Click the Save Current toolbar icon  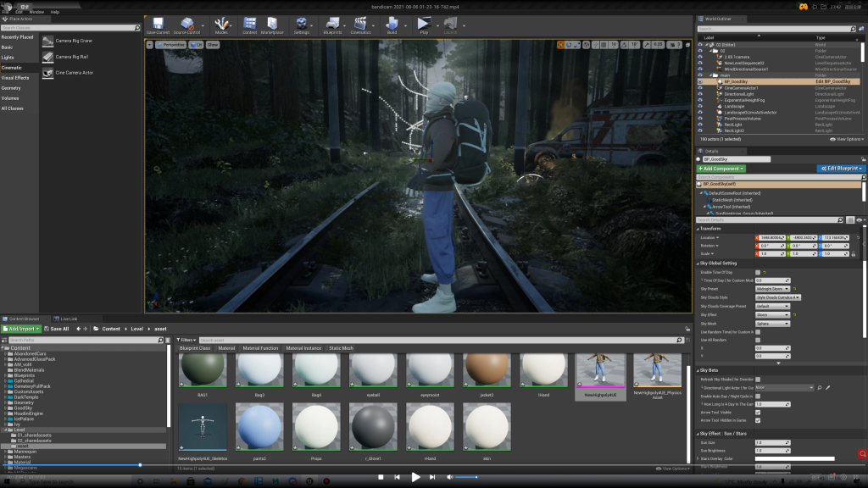(x=158, y=25)
